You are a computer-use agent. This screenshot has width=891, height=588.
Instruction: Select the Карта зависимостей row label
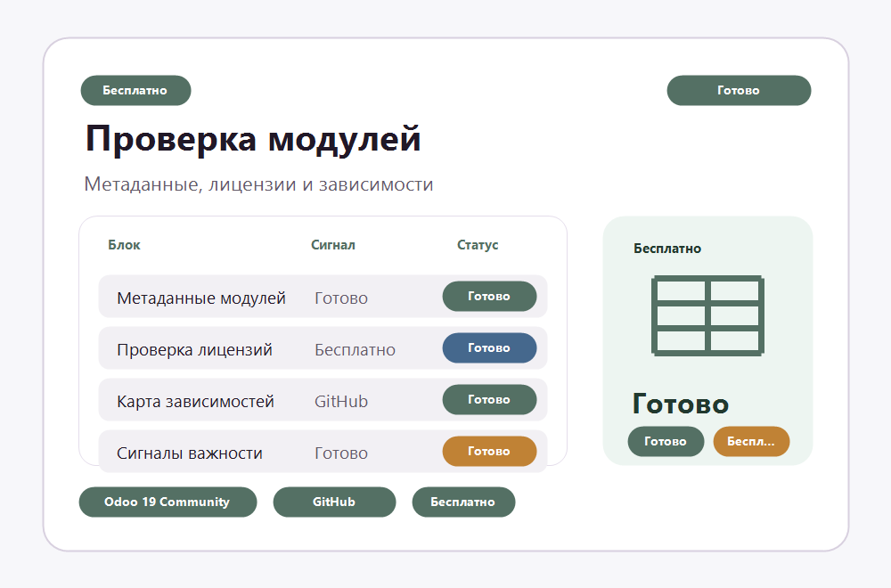[195, 402]
